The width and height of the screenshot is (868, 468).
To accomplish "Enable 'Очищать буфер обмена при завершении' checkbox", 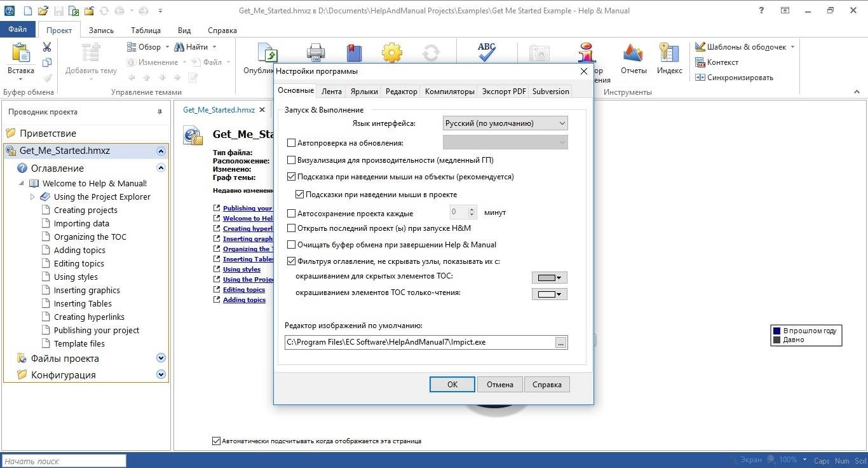I will click(x=292, y=244).
